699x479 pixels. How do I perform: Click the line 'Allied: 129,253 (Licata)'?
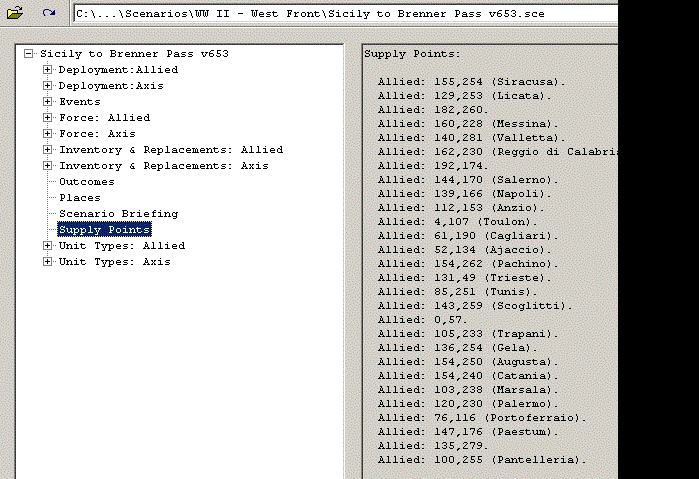tap(465, 96)
